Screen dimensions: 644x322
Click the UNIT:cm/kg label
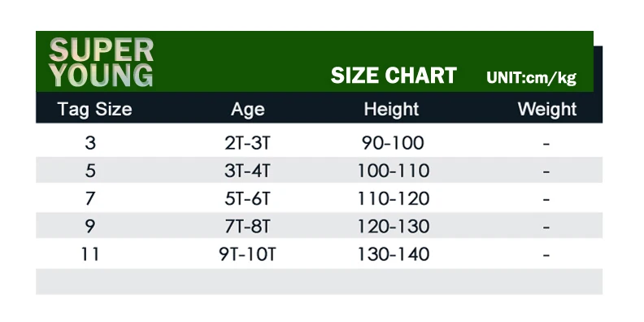pos(532,77)
